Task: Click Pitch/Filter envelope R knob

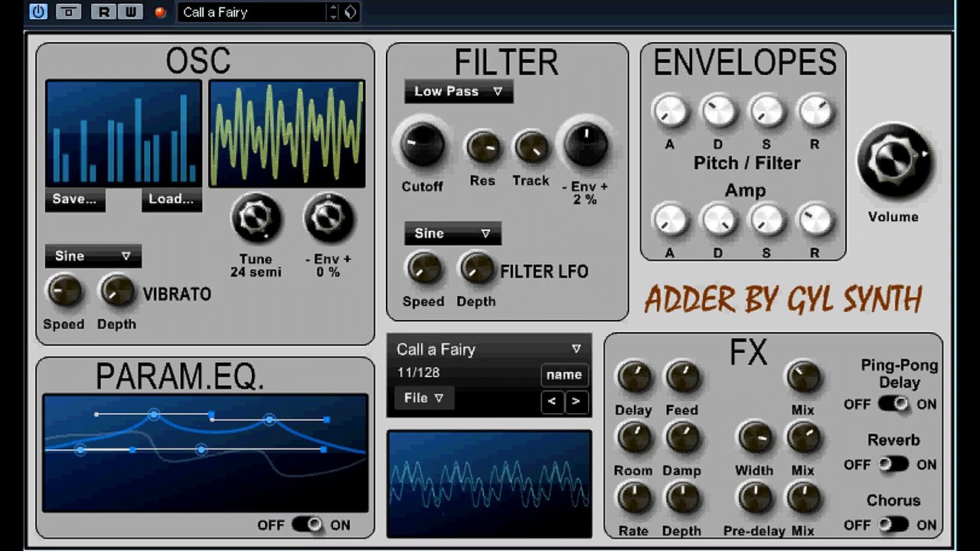Action: pyautogui.click(x=815, y=112)
